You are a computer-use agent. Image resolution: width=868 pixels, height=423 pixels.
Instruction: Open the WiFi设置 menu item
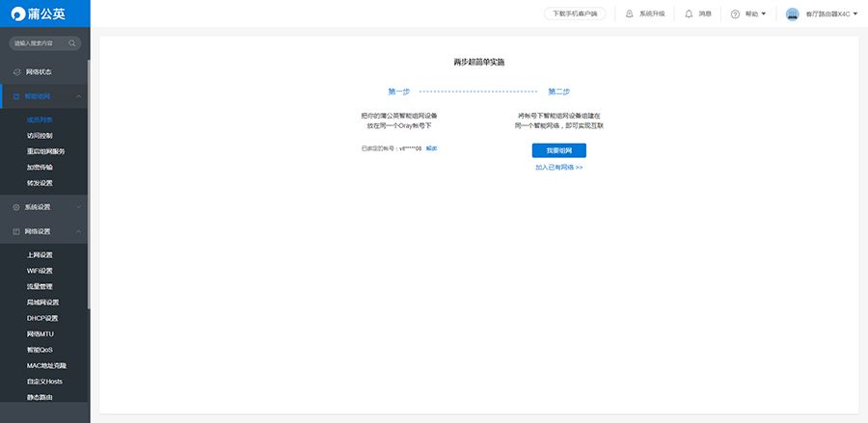(x=40, y=271)
